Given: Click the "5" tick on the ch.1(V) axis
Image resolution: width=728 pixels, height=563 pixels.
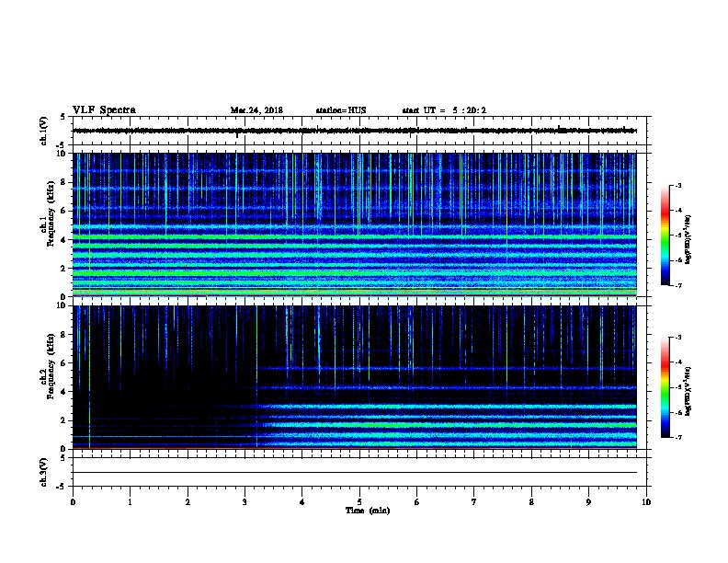Looking at the screenshot, I should pyautogui.click(x=63, y=117).
